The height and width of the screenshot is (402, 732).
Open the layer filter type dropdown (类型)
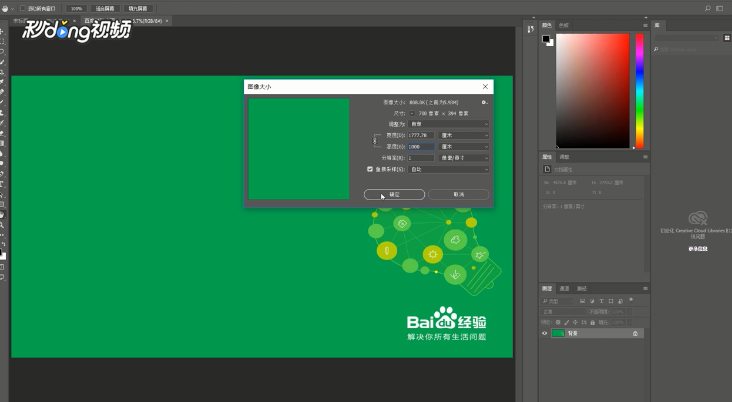(x=558, y=301)
